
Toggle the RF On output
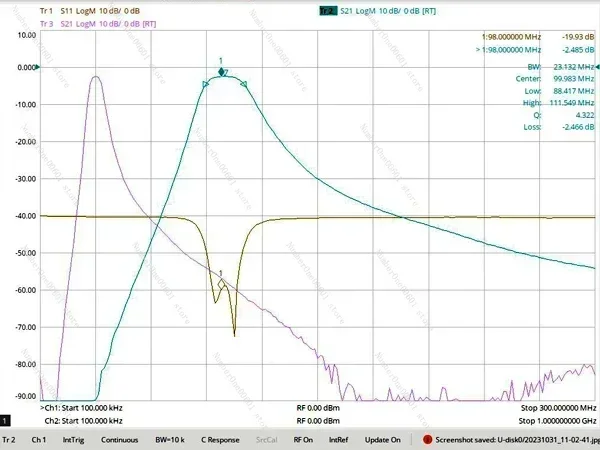click(303, 440)
